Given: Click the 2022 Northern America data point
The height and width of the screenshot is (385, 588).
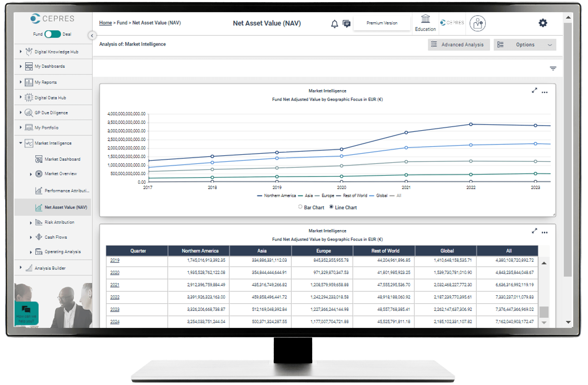Looking at the screenshot, I should (471, 125).
